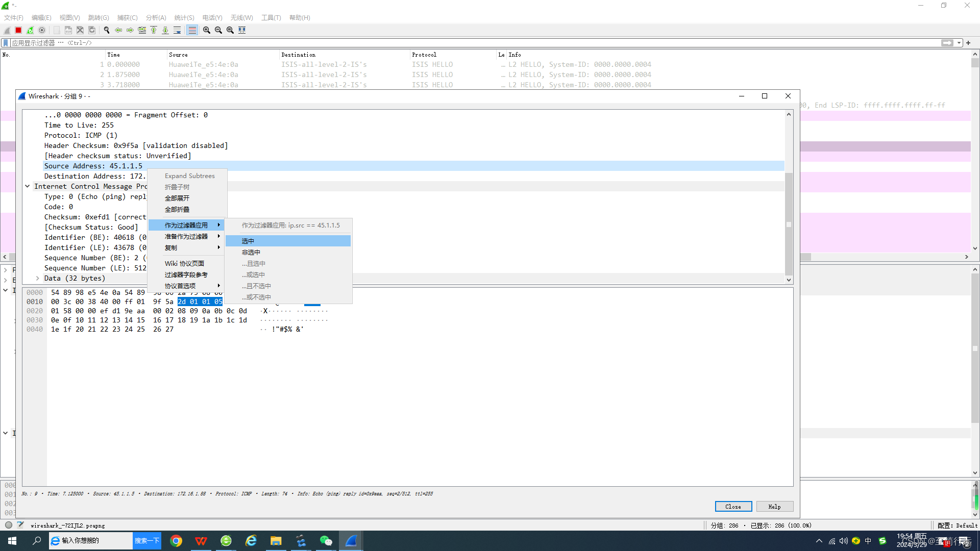Choose …或不选中 filter option
This screenshot has height=551, width=980.
288,297
